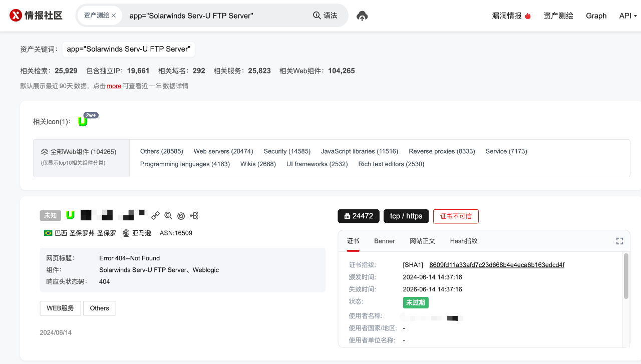Viewport: 641px width, 364px height.
Task: Click port 24472 badge
Action: [359, 216]
